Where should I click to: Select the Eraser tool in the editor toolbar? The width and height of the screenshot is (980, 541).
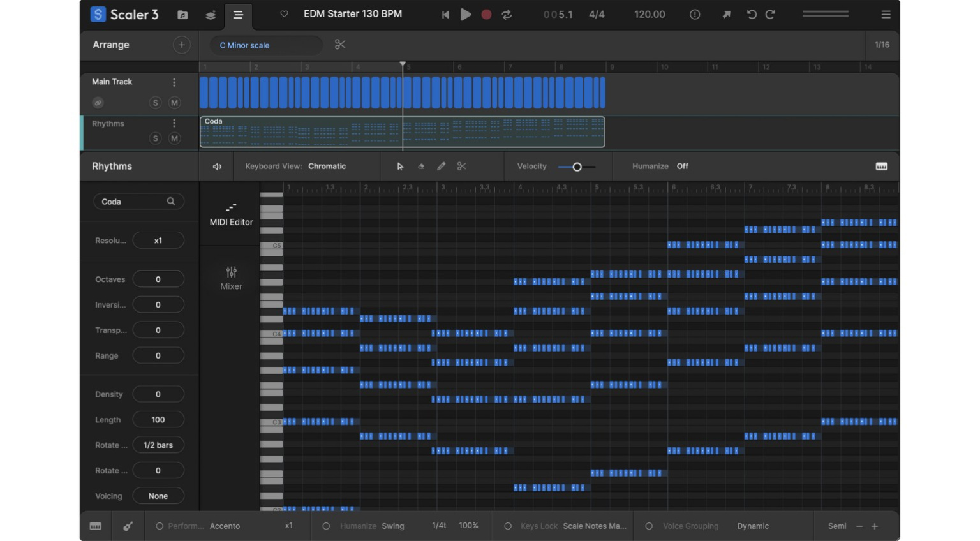(x=420, y=166)
